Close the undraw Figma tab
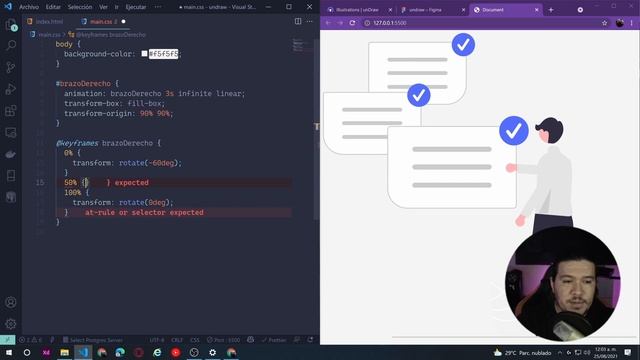The height and width of the screenshot is (360, 640). tap(463, 10)
